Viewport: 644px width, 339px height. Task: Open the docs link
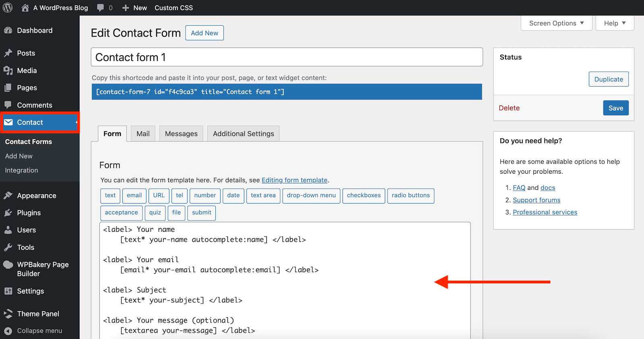548,188
